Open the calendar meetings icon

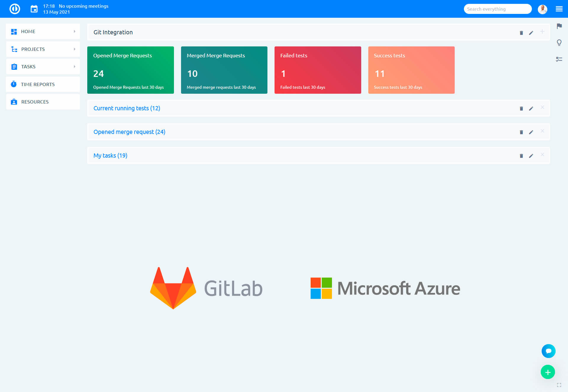34,9
